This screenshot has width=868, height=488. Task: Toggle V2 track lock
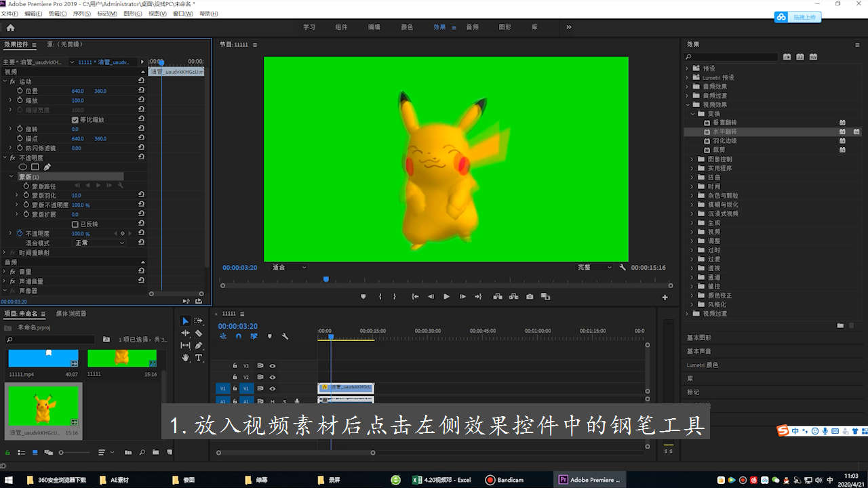(235, 377)
